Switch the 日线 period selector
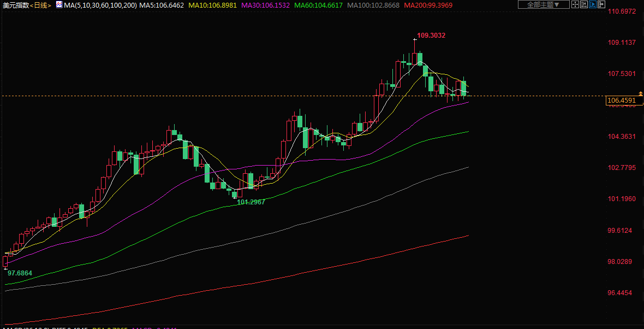Viewport: 644px width, 329px height. 40,5
